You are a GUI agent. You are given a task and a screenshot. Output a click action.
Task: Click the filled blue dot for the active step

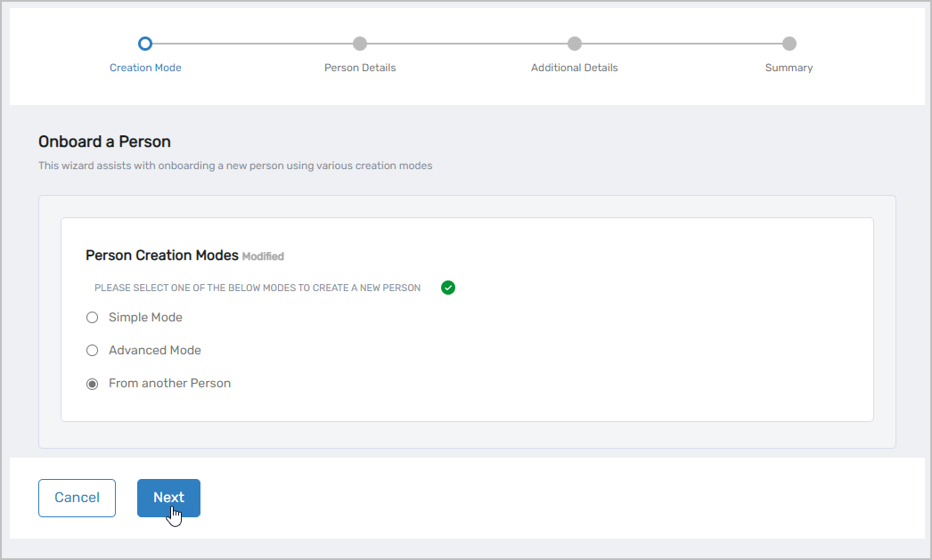click(145, 43)
